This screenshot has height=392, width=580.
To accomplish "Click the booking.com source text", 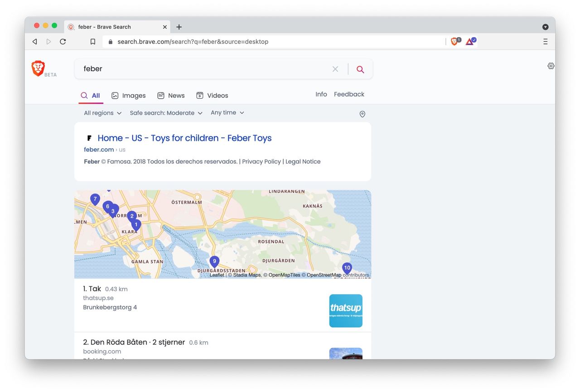I will (x=102, y=352).
